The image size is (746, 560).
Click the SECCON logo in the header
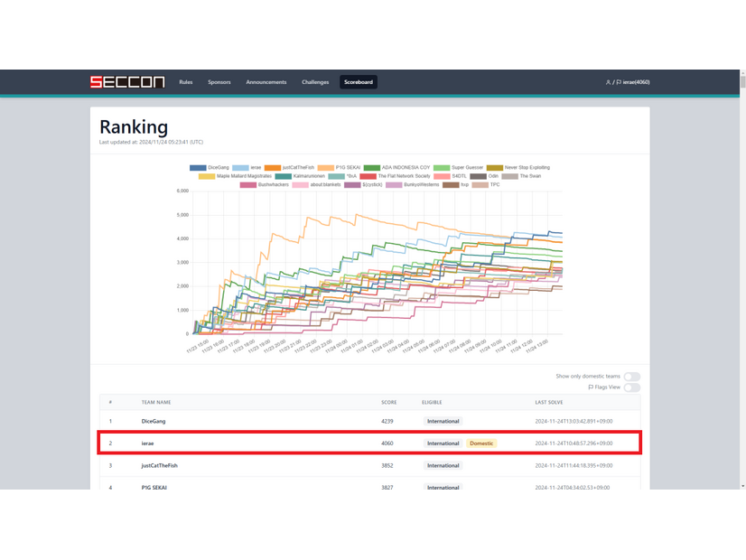coord(126,82)
